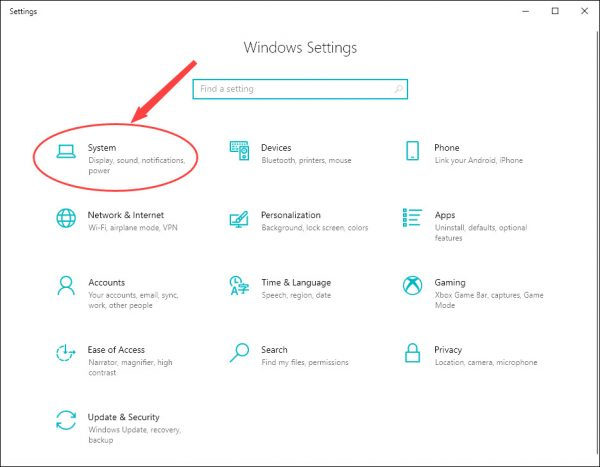Image resolution: width=600 pixels, height=467 pixels.
Task: Click 'Link your Android, iPhone' description
Action: click(478, 160)
